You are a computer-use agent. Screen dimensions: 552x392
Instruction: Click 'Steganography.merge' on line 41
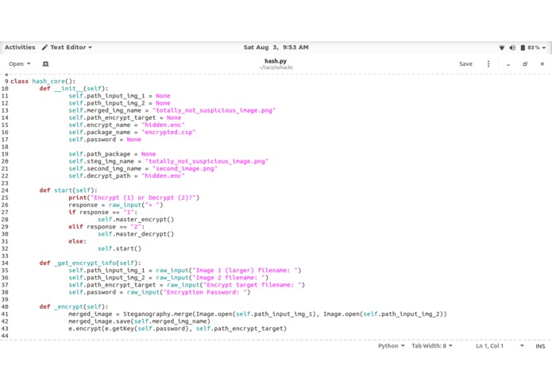158,314
